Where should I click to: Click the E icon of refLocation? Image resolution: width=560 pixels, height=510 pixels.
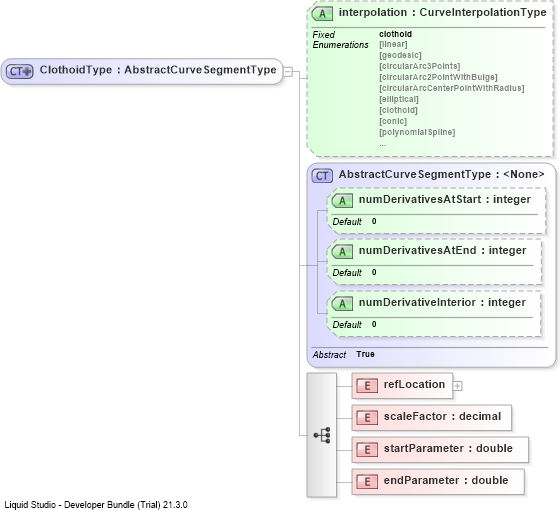pyautogui.click(x=367, y=386)
